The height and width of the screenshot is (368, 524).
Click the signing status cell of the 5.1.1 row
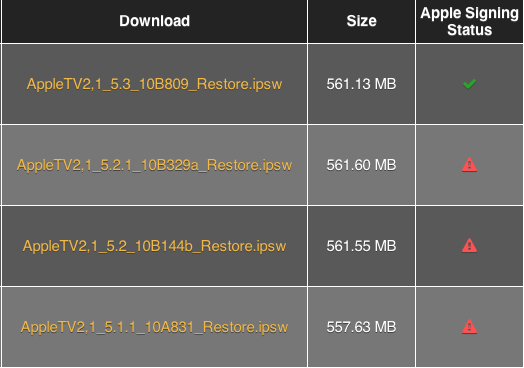tap(470, 327)
